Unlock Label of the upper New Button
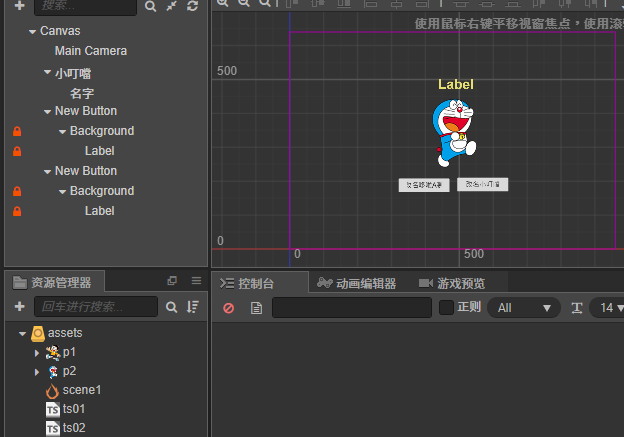624x437 pixels. (x=17, y=151)
